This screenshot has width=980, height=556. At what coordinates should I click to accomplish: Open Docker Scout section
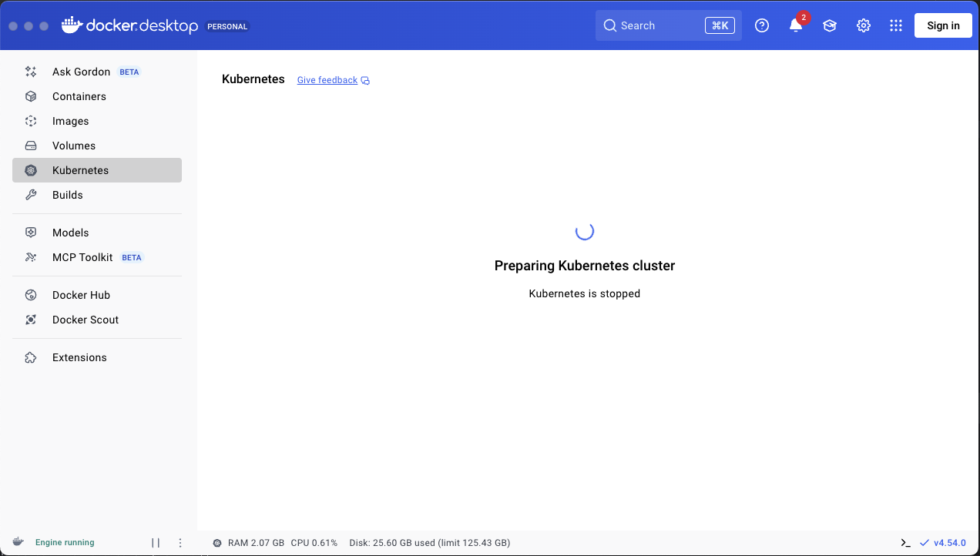[x=97, y=320]
